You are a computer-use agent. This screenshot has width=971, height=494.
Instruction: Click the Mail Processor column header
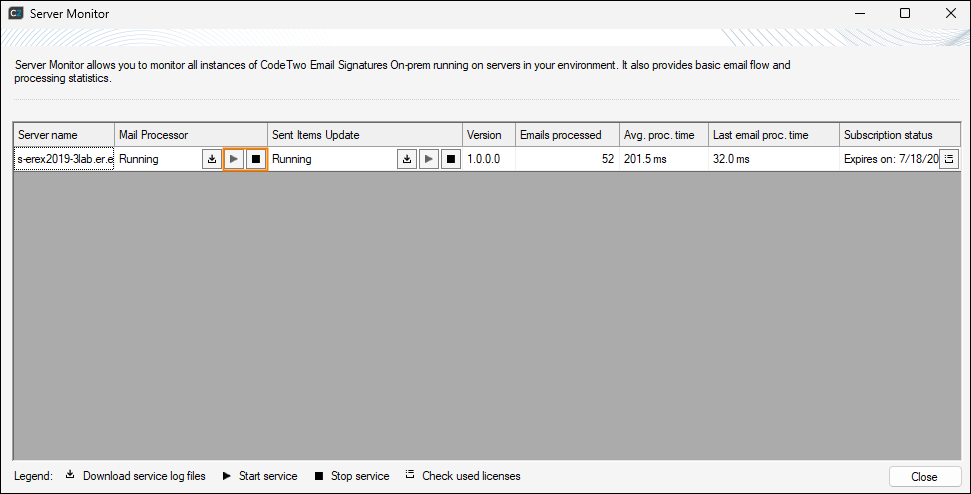(x=191, y=135)
